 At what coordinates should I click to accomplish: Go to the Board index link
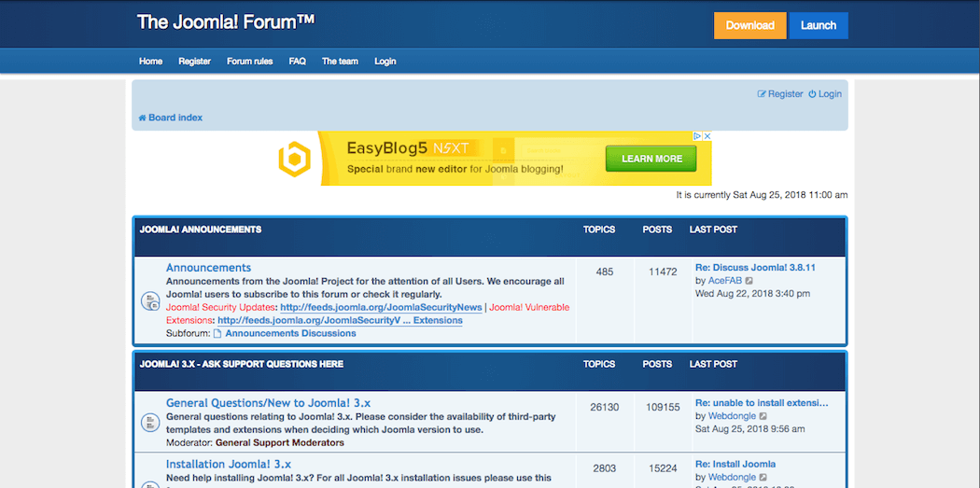[175, 118]
